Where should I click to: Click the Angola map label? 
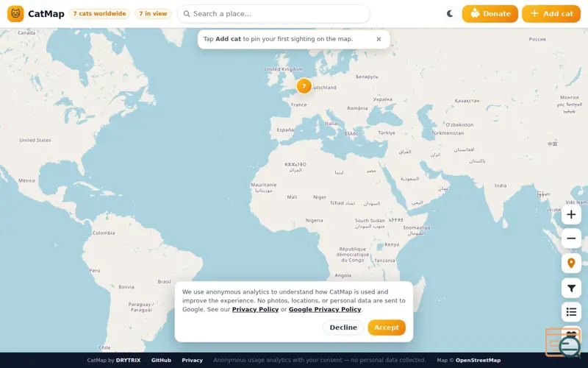tap(343, 275)
